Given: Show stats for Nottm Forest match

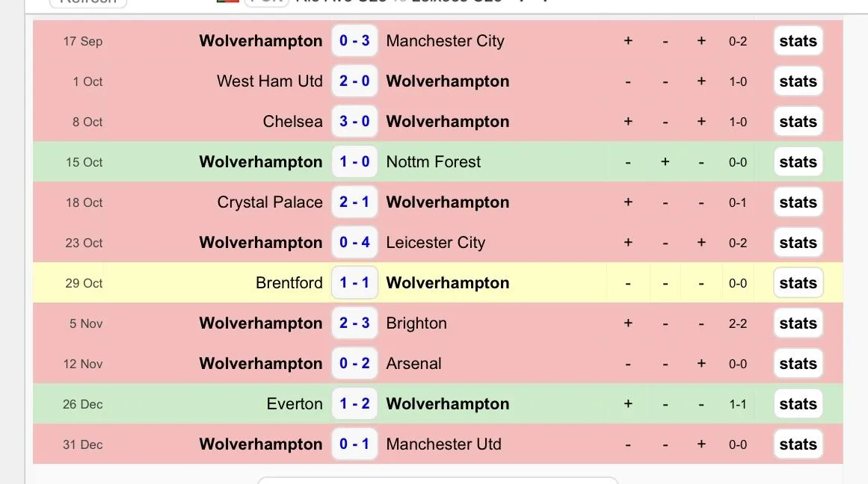Looking at the screenshot, I should pyautogui.click(x=798, y=162).
